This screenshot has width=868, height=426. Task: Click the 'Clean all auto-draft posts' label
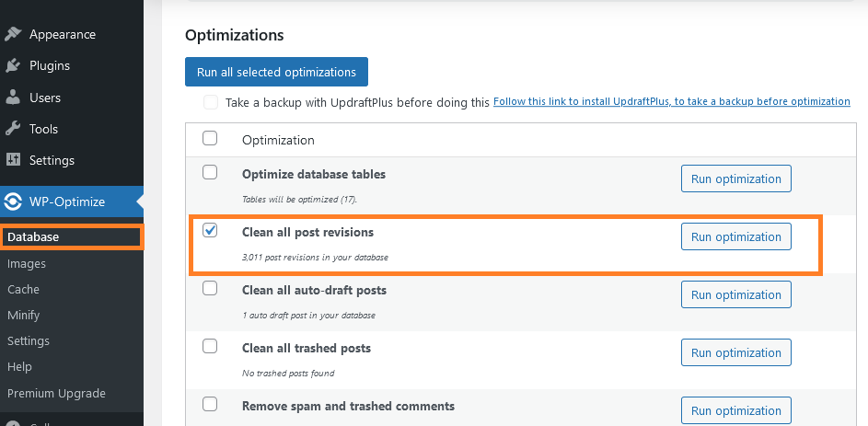(314, 291)
